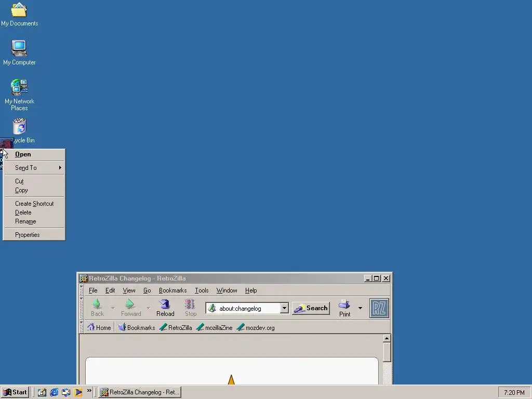
Task: Click RetroZilla Changelog taskbar button
Action: [x=140, y=392]
